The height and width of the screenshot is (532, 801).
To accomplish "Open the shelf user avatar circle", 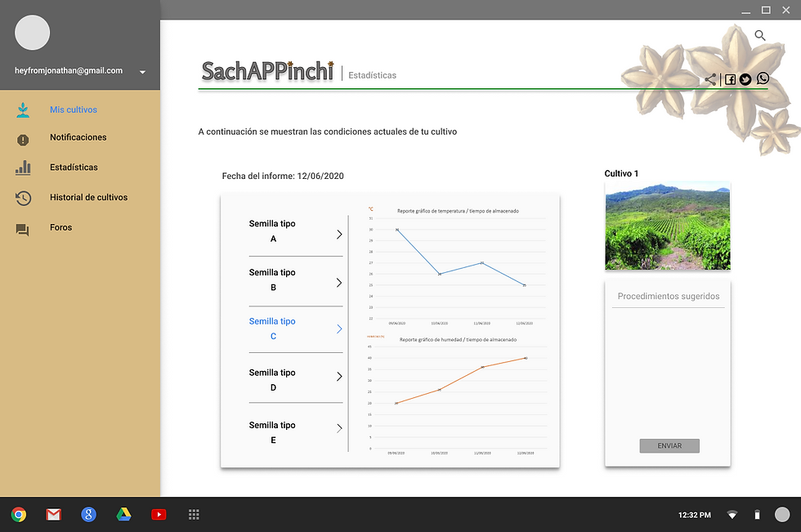I will point(782,515).
